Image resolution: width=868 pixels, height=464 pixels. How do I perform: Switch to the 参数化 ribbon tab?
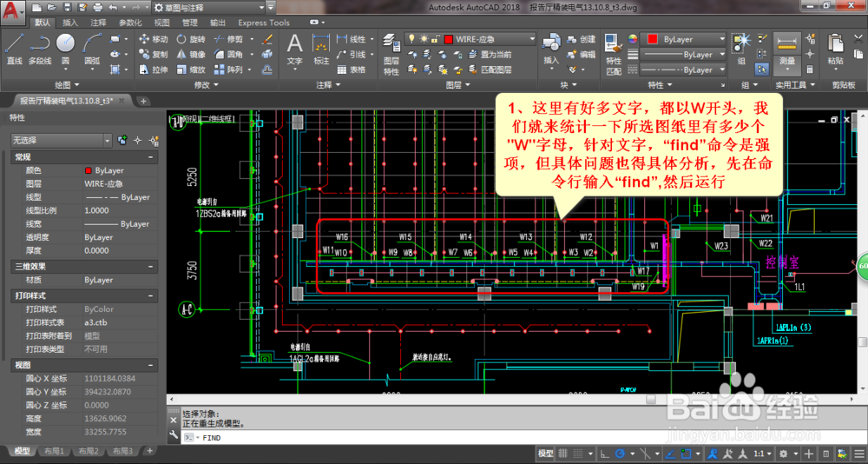[130, 23]
